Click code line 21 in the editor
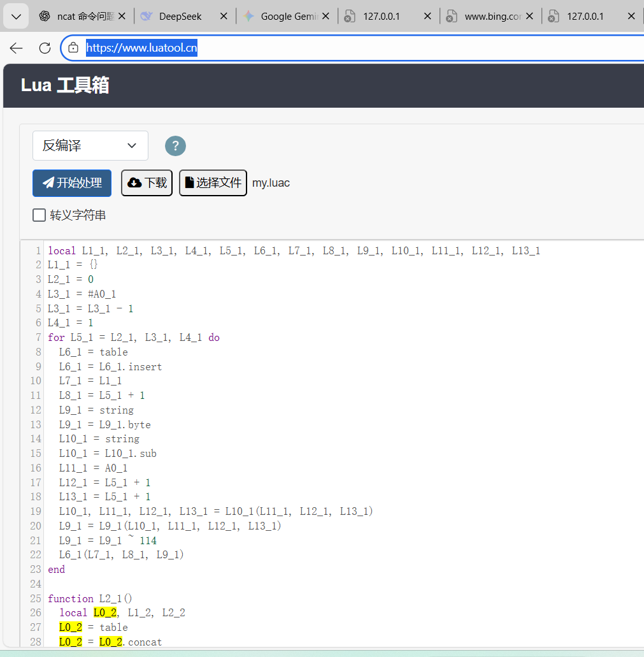This screenshot has height=657, width=644. (x=108, y=540)
